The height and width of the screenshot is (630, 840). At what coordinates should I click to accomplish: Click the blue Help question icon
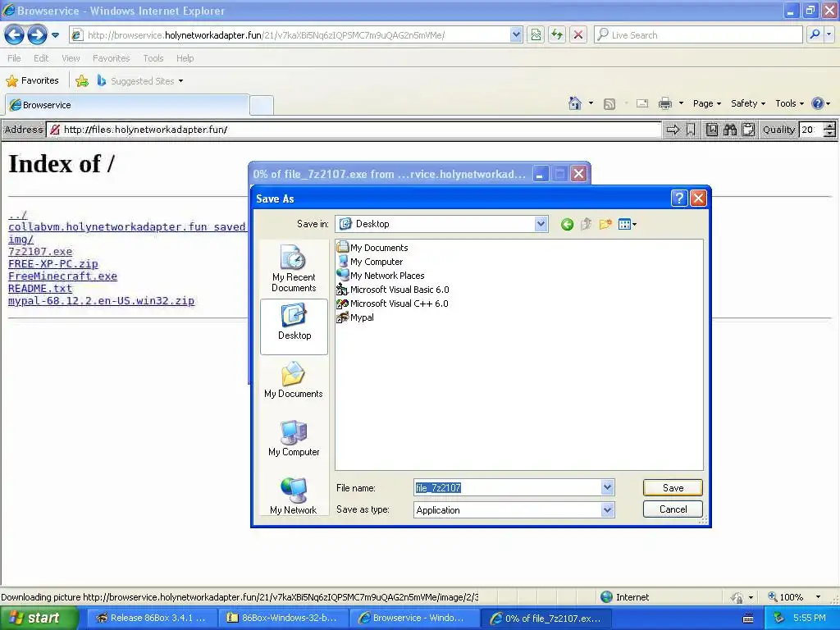[818, 103]
